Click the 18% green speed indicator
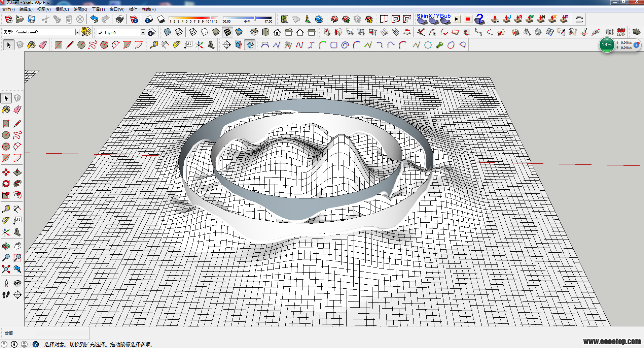Screen dimensions: 644x348 [607, 45]
